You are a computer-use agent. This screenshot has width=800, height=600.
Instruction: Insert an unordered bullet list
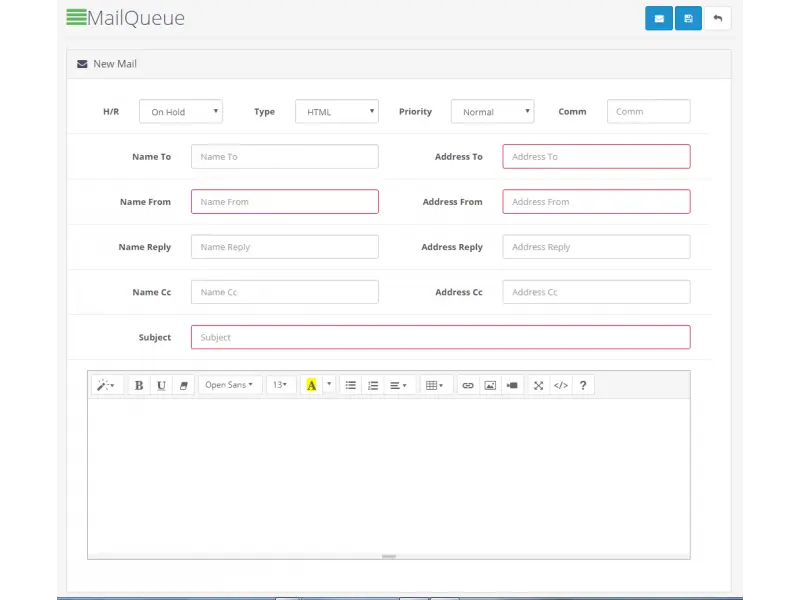coord(351,385)
